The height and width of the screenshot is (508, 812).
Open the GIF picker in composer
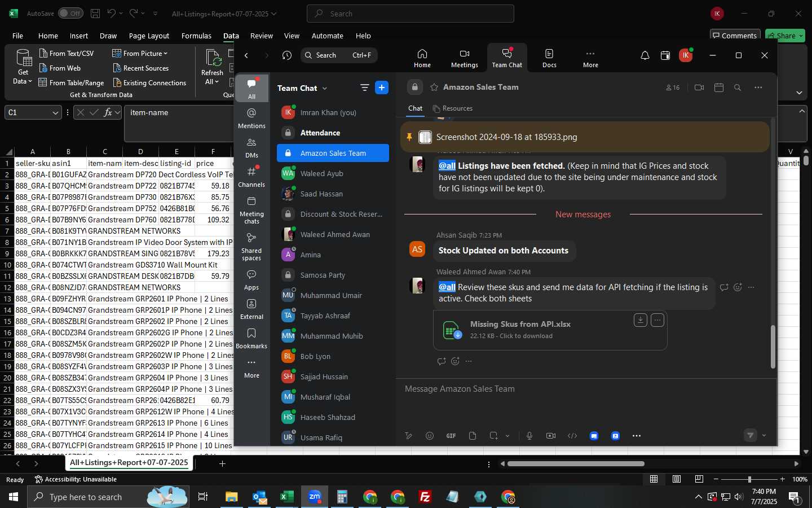click(451, 436)
